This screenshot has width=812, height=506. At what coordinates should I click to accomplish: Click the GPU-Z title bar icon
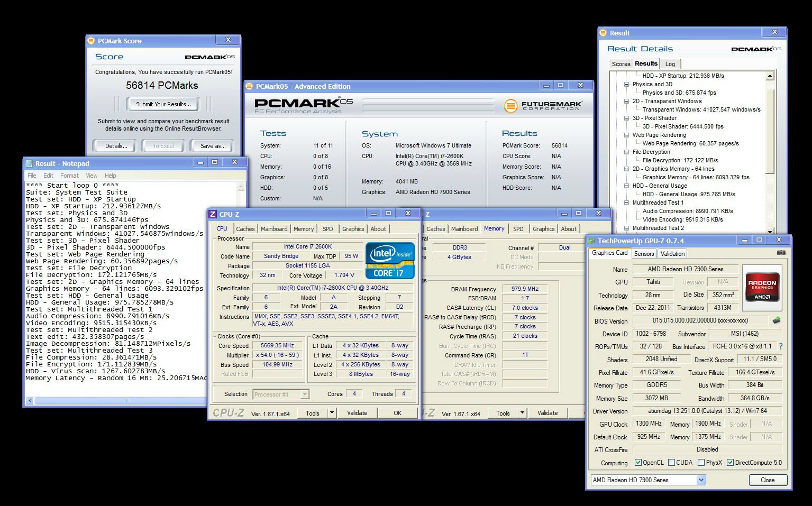pyautogui.click(x=592, y=241)
